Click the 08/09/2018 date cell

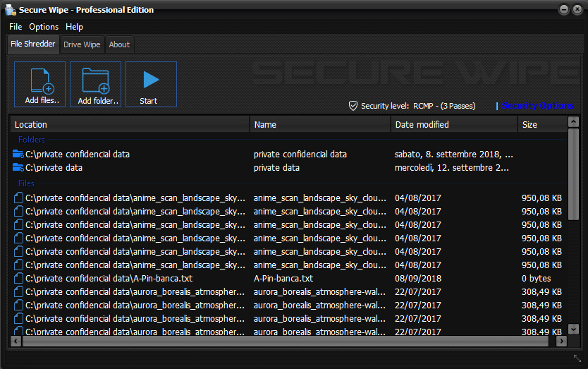pos(418,278)
